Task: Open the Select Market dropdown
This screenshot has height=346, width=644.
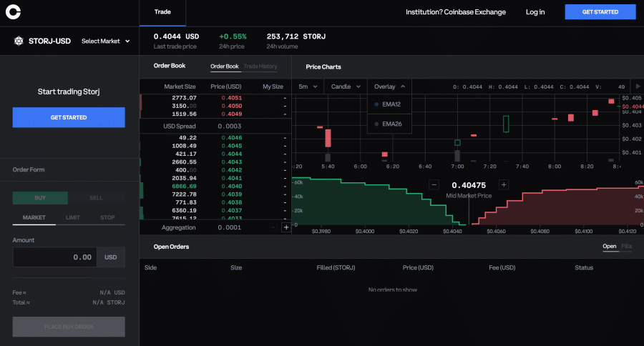Action: coord(106,41)
